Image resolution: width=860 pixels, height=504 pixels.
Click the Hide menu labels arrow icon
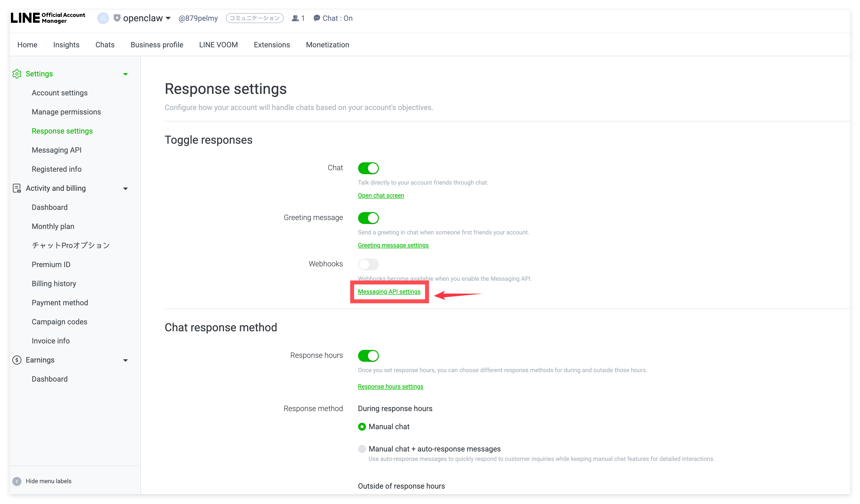17,481
